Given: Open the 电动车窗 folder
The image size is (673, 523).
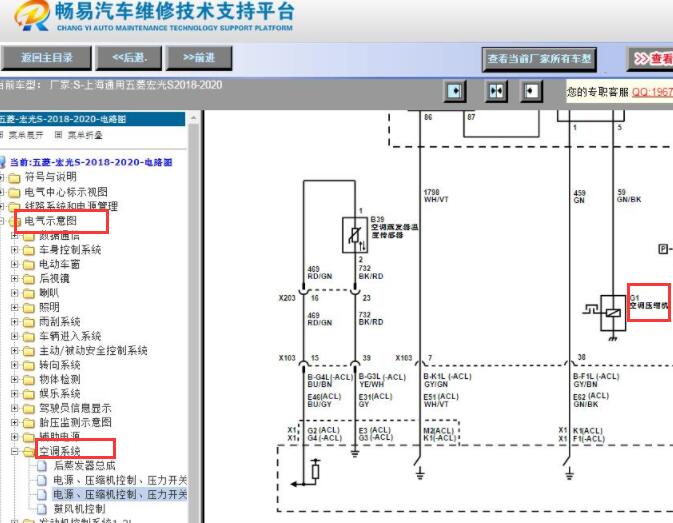Looking at the screenshot, I should 60,264.
